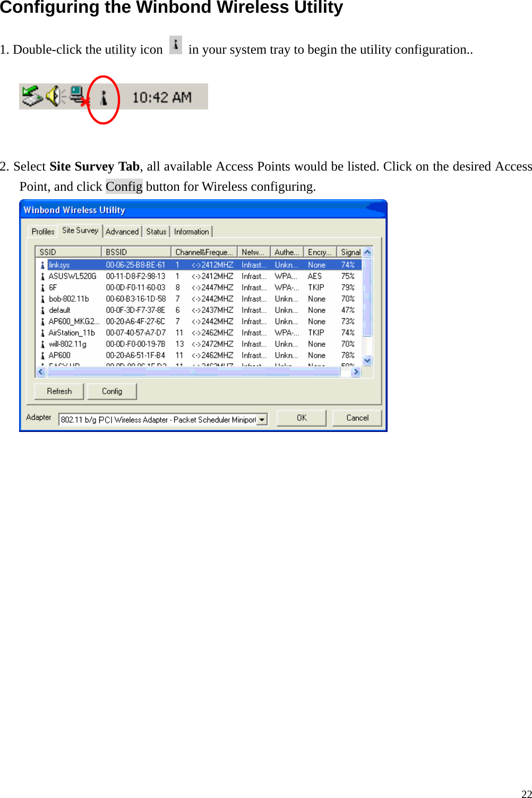Click the Config button
Viewport: 532px width, 798px height.
tap(111, 391)
